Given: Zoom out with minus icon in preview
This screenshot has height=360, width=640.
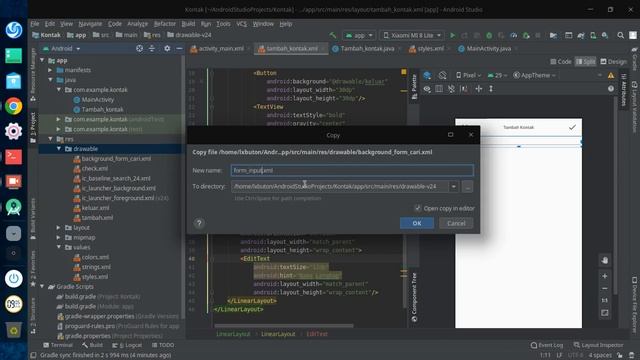Looking at the screenshot, I should (x=604, y=289).
